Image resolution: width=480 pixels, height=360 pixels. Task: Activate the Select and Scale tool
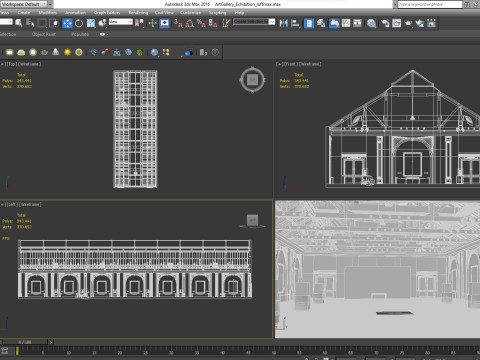tap(91, 23)
